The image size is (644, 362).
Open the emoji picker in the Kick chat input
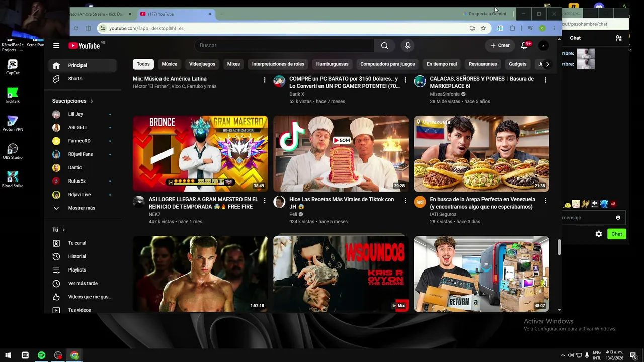[x=618, y=218]
